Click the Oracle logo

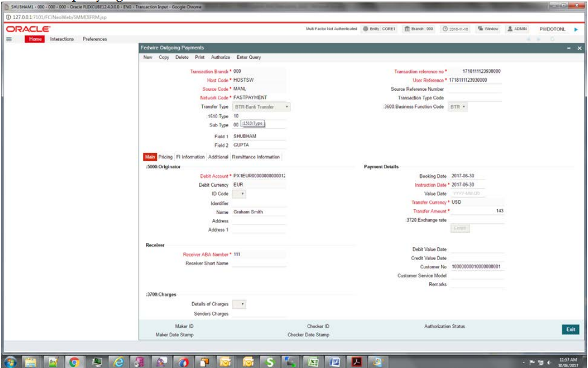pos(28,29)
